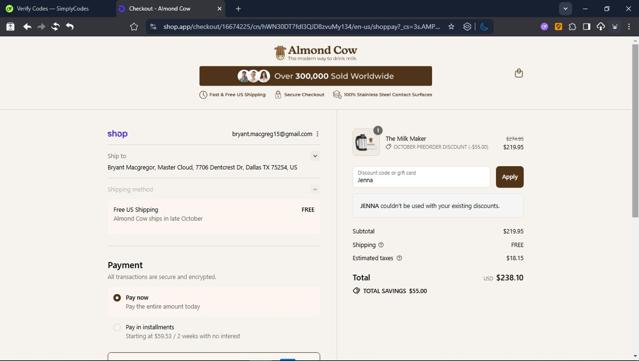Image resolution: width=639 pixels, height=361 pixels.
Task: Toggle the moon night mode icon
Action: (x=484, y=26)
